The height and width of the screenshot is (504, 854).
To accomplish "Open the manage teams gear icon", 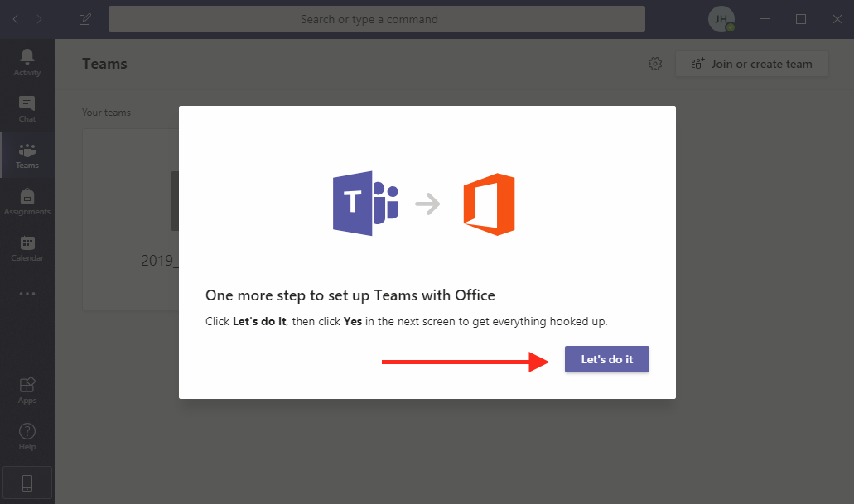I will [x=655, y=64].
